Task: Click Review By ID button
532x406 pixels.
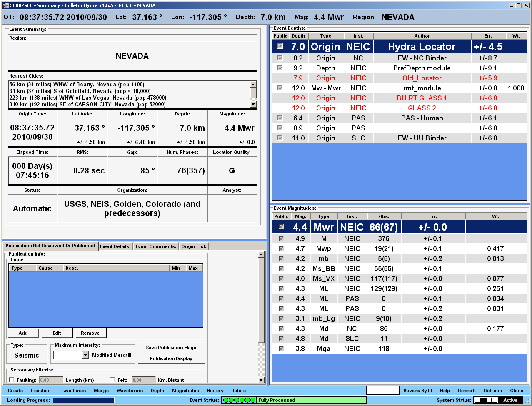Action: (418, 391)
